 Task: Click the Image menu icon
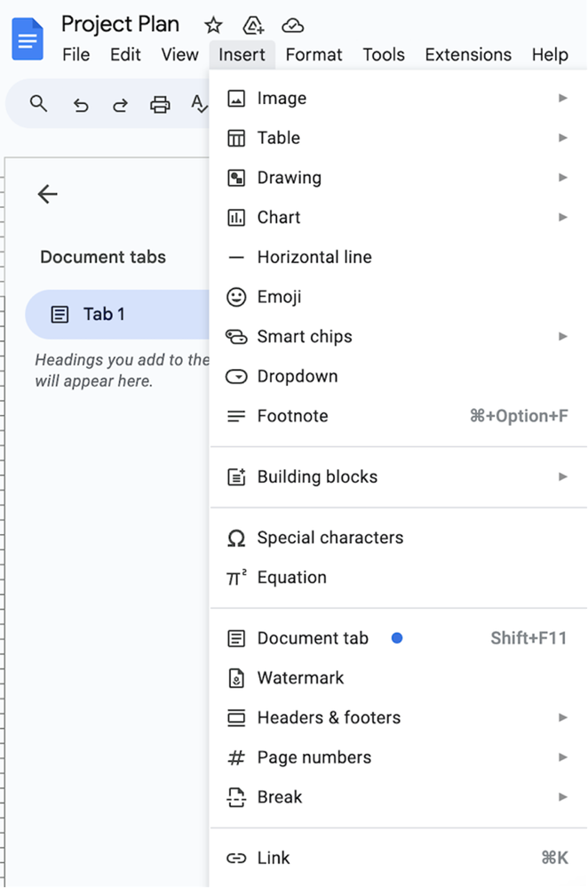tap(236, 99)
